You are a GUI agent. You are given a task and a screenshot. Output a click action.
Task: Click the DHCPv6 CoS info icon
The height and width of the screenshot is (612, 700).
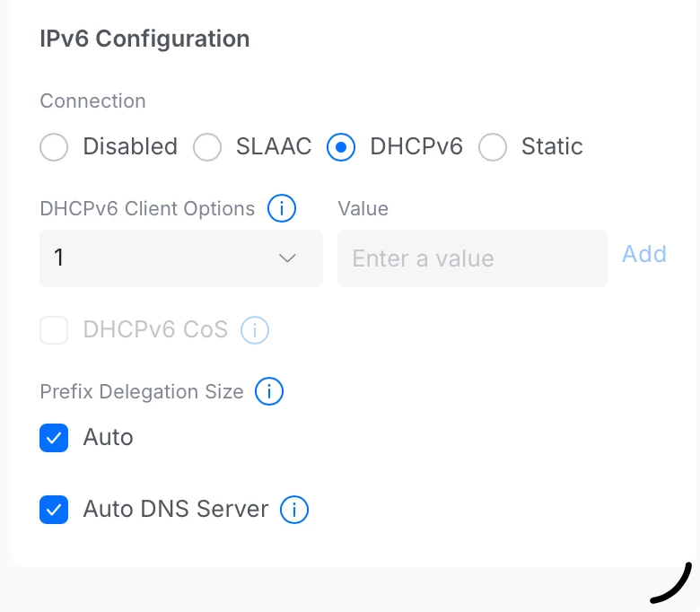pos(255,330)
